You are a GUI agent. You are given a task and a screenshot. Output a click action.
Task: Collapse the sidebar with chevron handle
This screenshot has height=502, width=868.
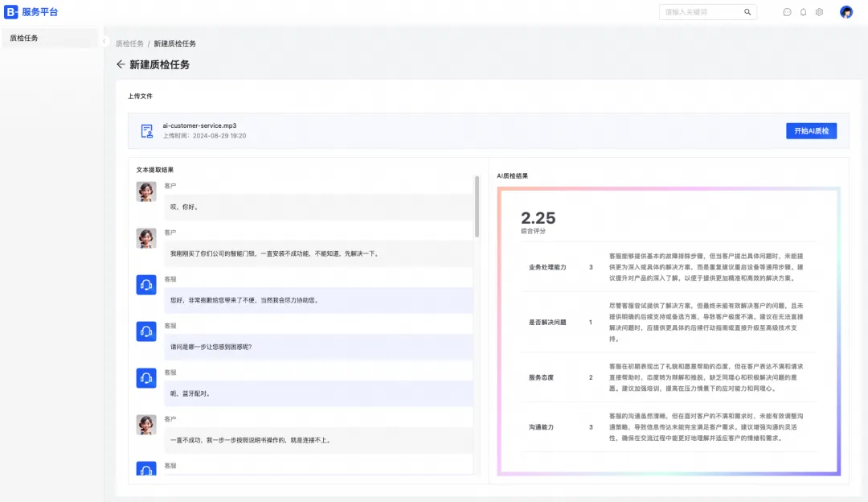coord(104,41)
